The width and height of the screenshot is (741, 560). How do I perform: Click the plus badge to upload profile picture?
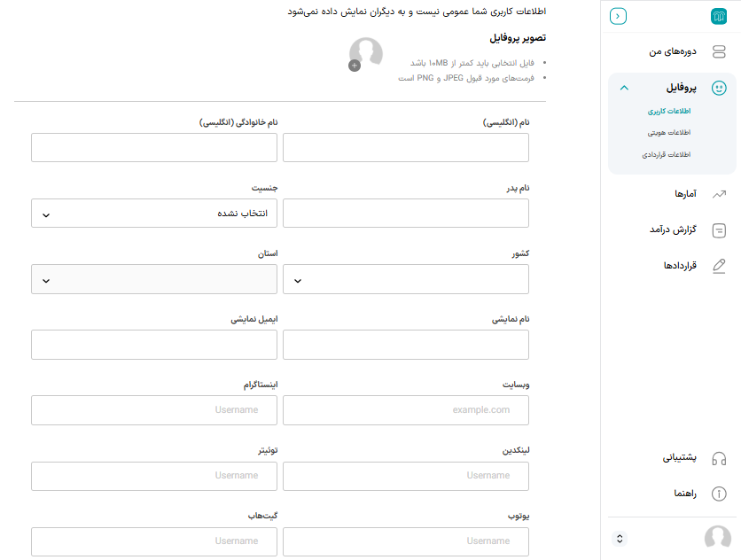[355, 66]
